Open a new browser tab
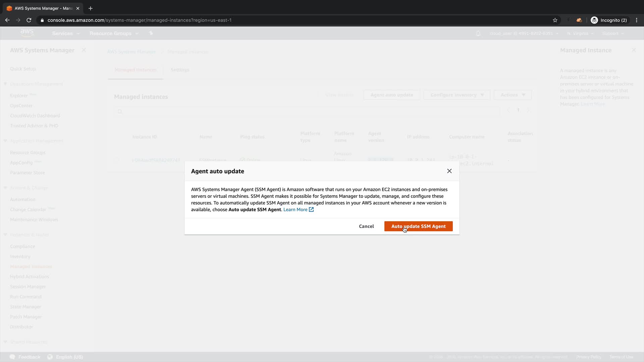644x362 pixels. [91, 8]
